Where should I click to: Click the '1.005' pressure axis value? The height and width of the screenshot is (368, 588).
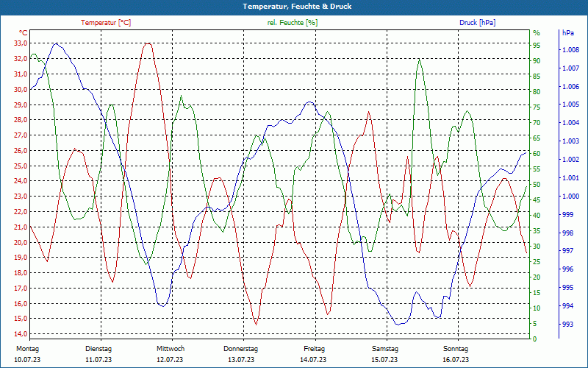click(571, 105)
